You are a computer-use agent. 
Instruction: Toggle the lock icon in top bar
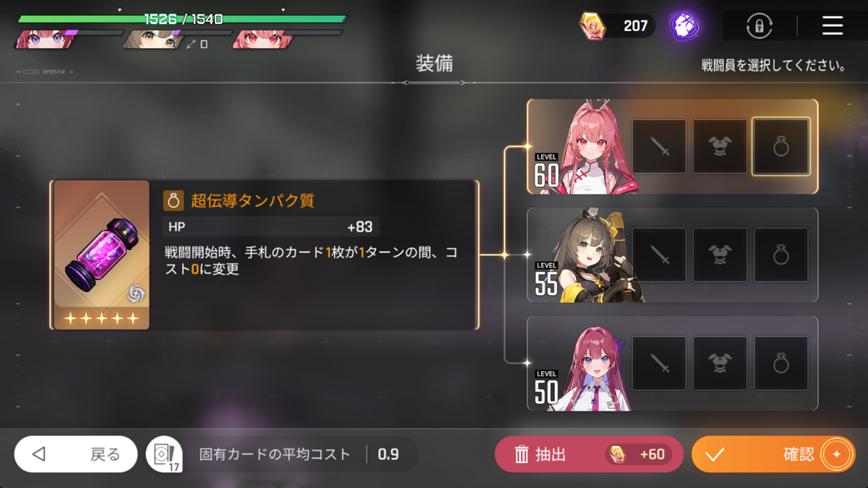pyautogui.click(x=759, y=27)
